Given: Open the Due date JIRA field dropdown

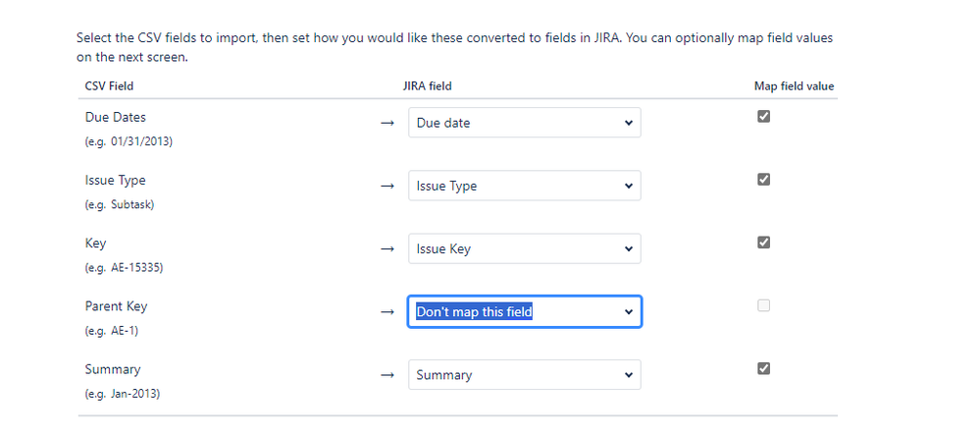Looking at the screenshot, I should point(524,123).
